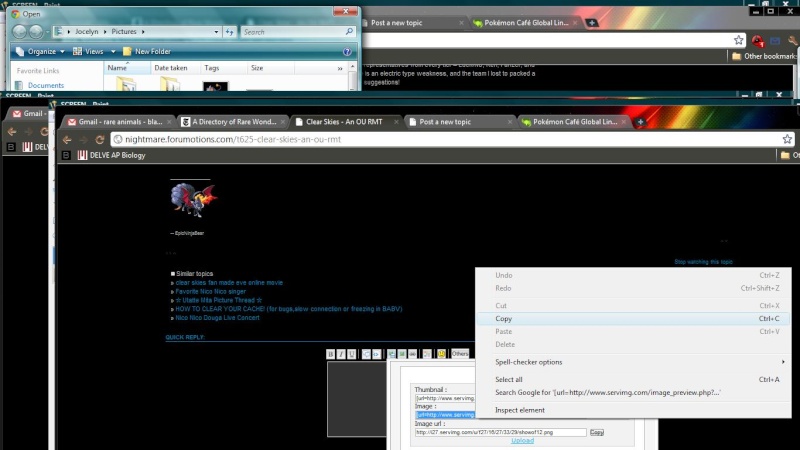Sort files by the Size column

(270, 68)
